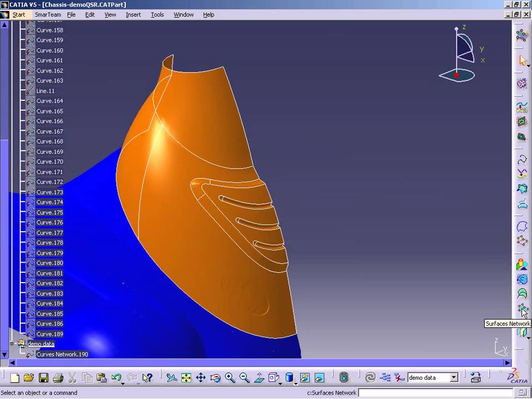Select the Pan view tool

pos(201,377)
